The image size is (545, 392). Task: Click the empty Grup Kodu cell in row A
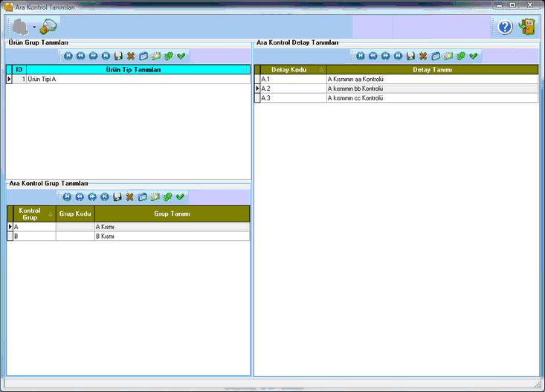point(75,227)
